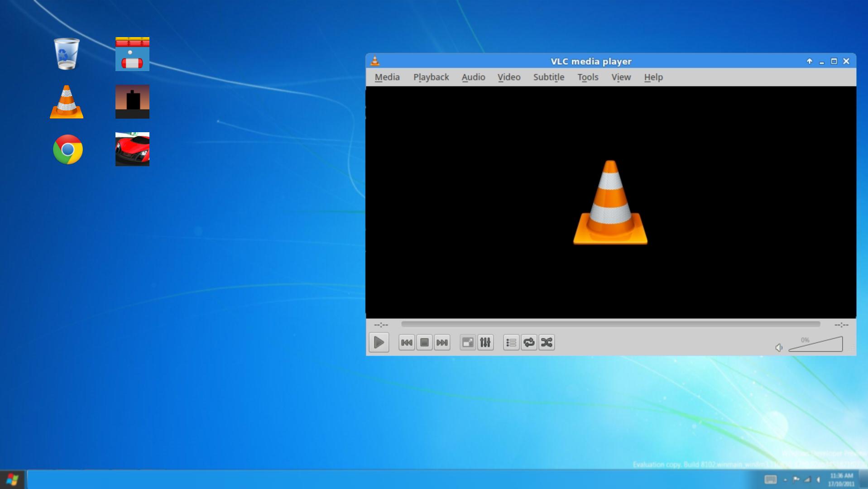
Task: Select the red sports car desktop icon
Action: point(132,149)
